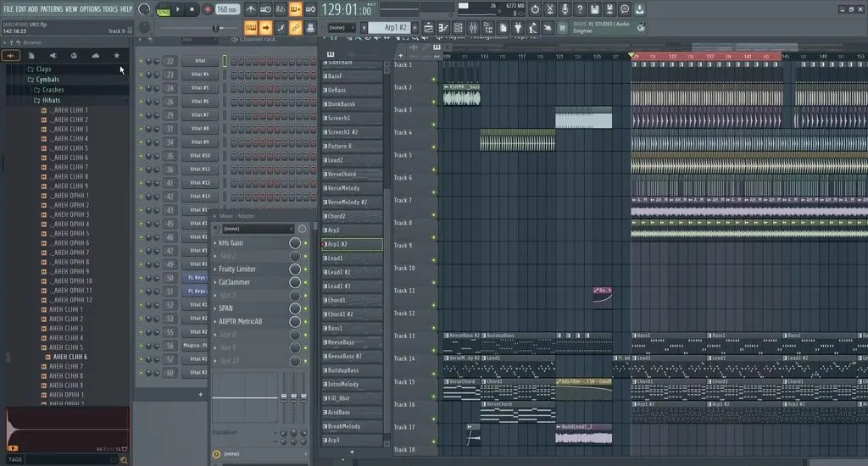Click the metronome icon in toolbar
Image resolution: width=868 pixels, height=466 pixels.
[251, 9]
